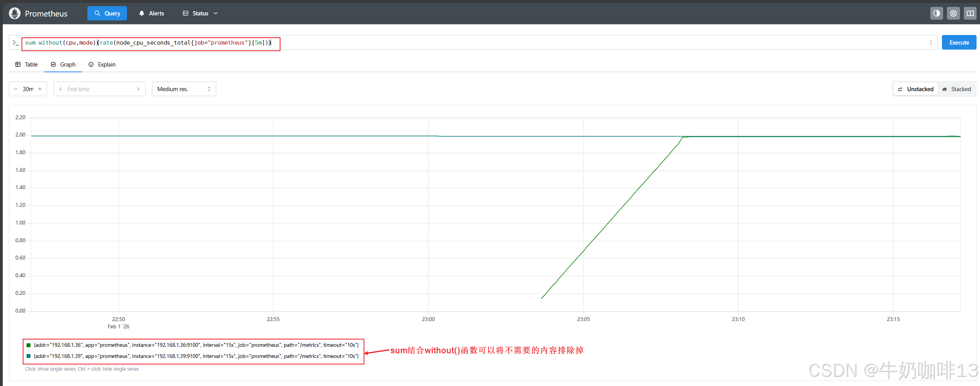Click the End time input field
The image size is (980, 386).
click(x=99, y=89)
